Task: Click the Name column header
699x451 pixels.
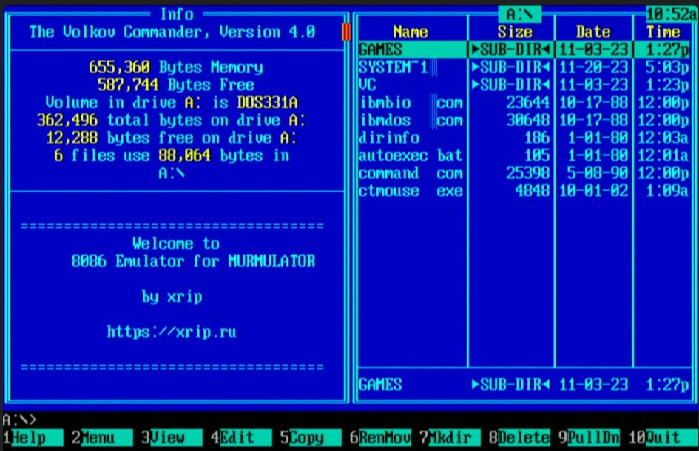Action: 411,32
